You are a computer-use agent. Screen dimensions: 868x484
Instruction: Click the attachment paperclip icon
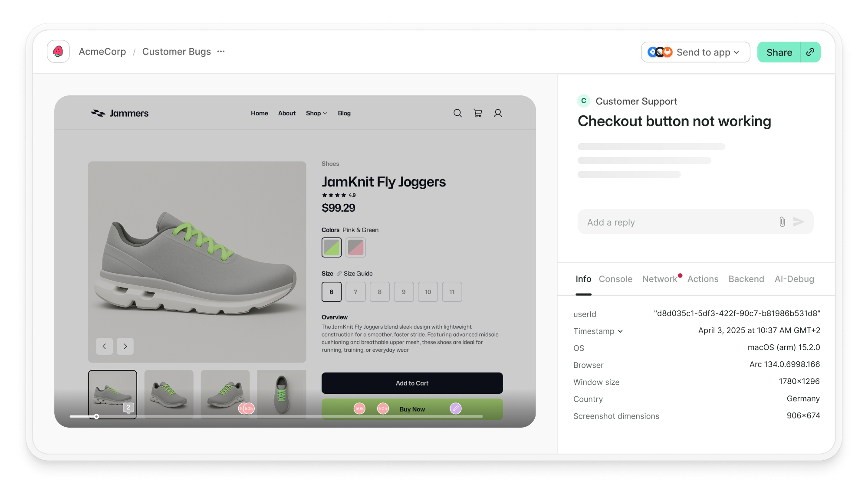click(x=782, y=222)
